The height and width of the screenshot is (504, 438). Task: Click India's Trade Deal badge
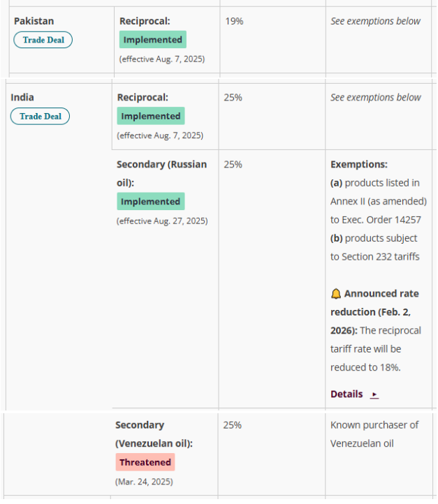[40, 116]
